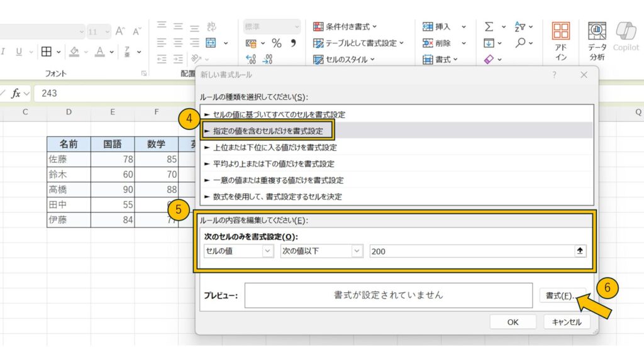The width and height of the screenshot is (644, 362).
Task: Click the increase font size icon
Action: pos(120,31)
